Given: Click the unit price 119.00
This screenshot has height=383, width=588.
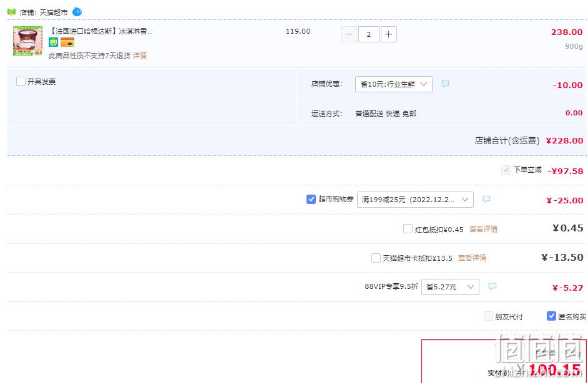Looking at the screenshot, I should [298, 31].
